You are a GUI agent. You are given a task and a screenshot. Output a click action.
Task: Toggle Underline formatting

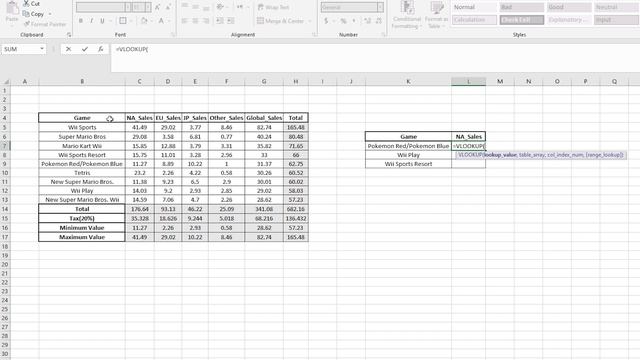tap(102, 21)
